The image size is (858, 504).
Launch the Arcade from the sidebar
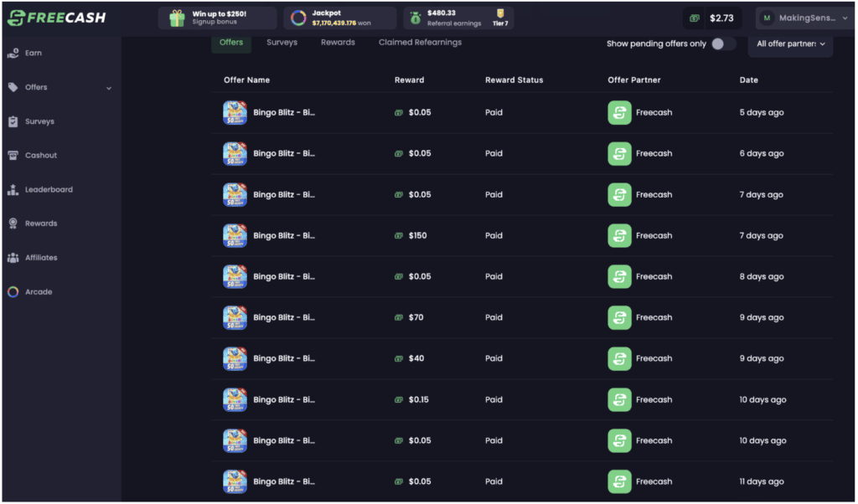click(11, 291)
